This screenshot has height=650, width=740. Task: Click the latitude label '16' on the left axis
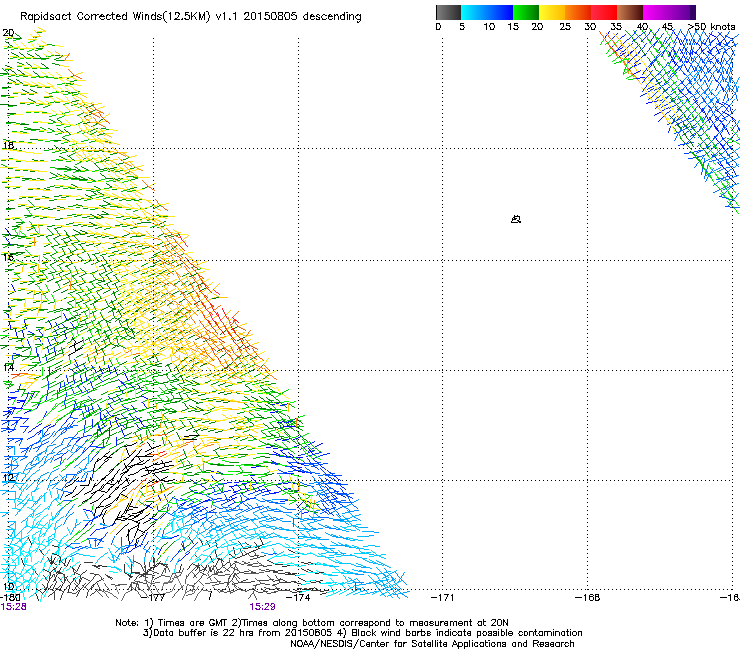(8, 257)
